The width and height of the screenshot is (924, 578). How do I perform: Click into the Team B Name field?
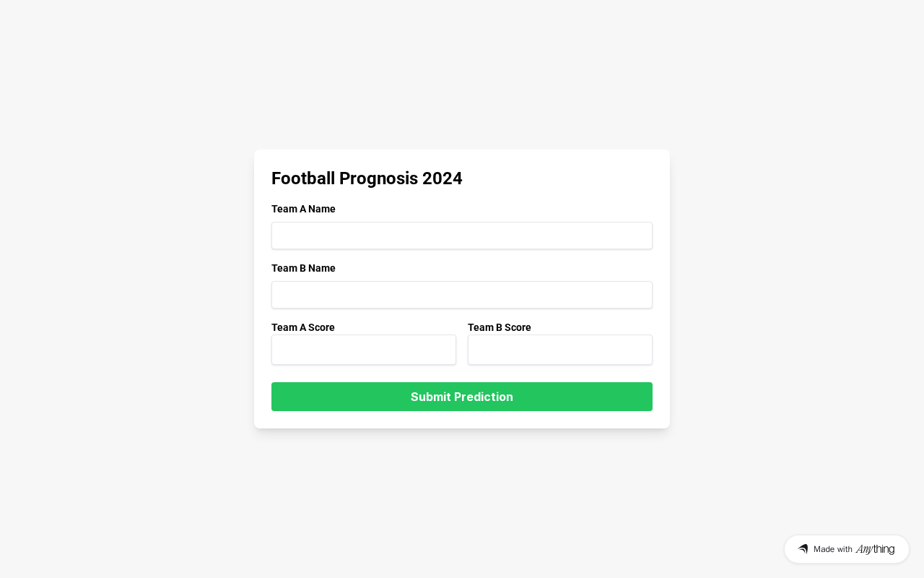coord(462,295)
